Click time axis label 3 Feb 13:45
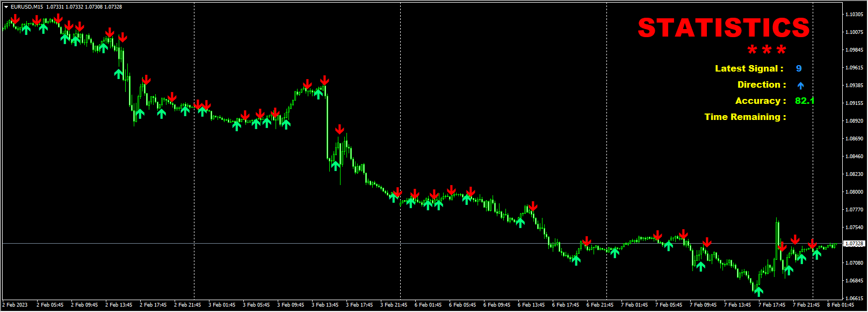This screenshot has height=312, width=868. [325, 305]
